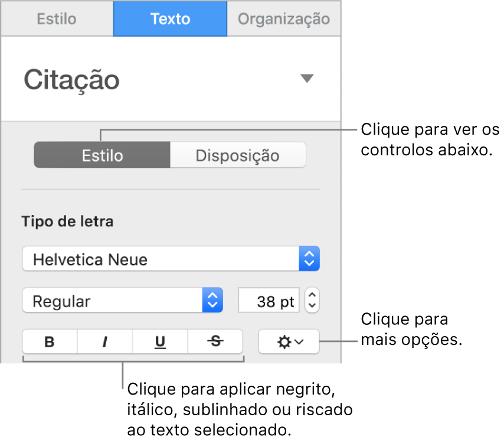This screenshot has width=504, height=443.
Task: Open the Citação paragraph style disclosure triangle
Action: click(307, 78)
